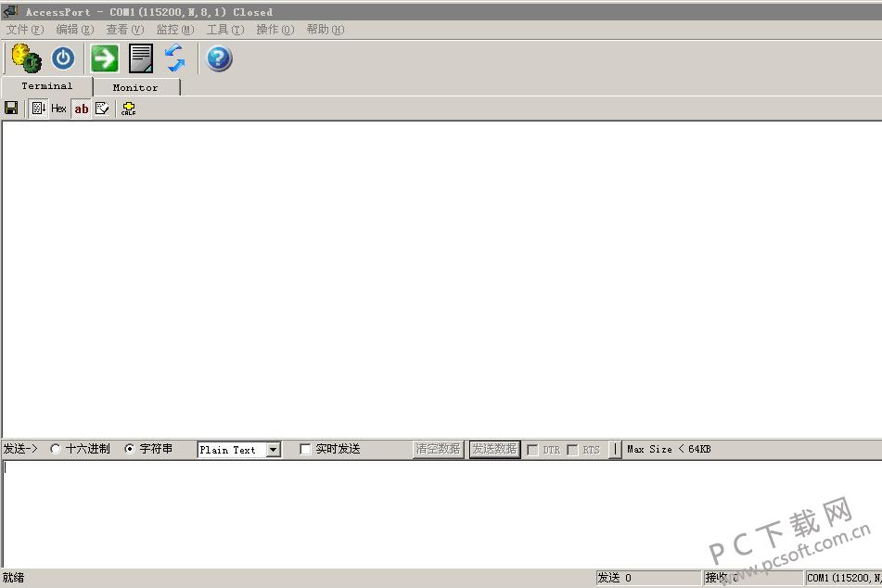
Task: Click the blue refresh arrows icon
Action: [x=175, y=58]
